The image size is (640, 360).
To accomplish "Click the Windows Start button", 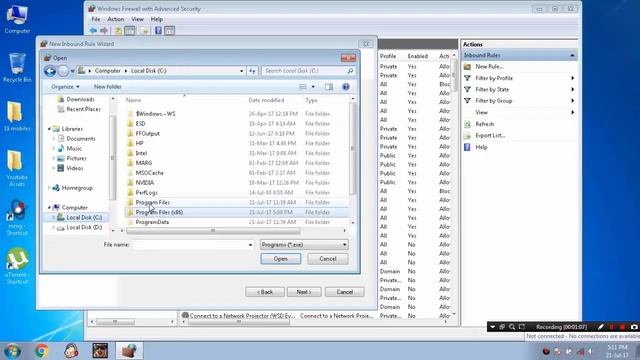I will (12, 351).
